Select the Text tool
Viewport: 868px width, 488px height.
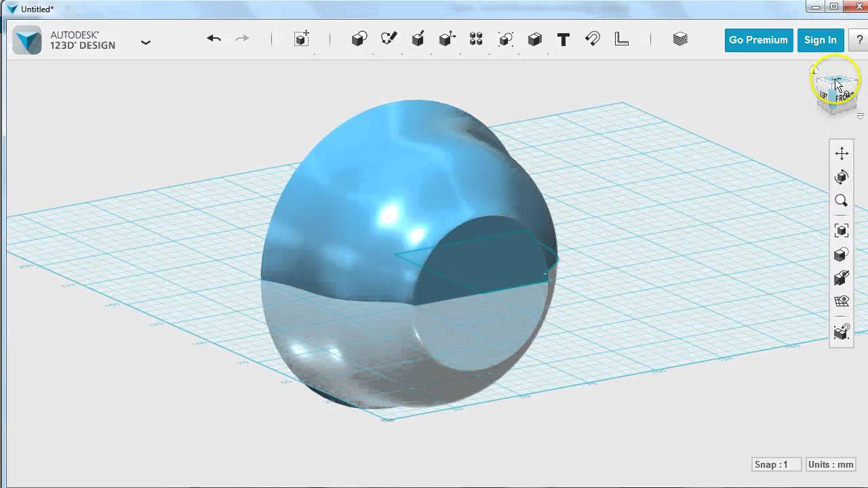[563, 39]
